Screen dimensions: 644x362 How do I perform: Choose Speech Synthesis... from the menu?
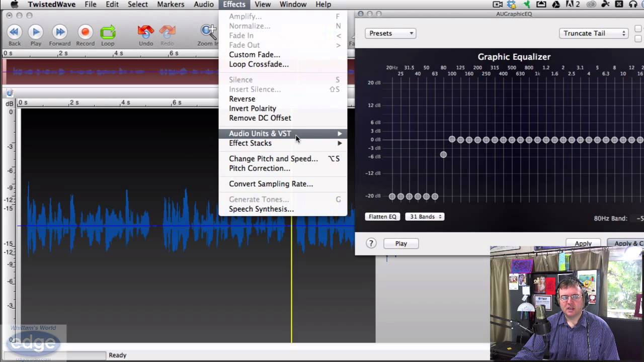pyautogui.click(x=283, y=209)
